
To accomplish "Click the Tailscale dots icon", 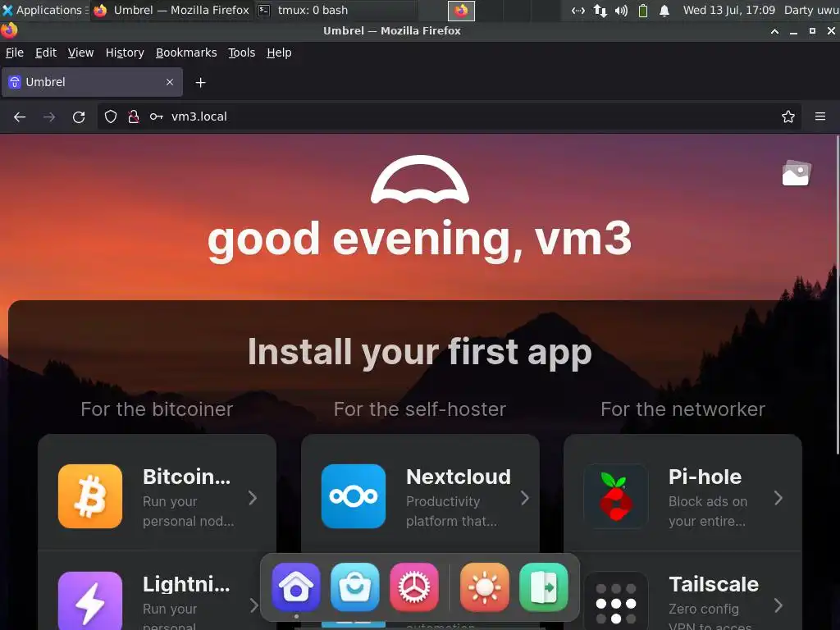I will tap(615, 600).
